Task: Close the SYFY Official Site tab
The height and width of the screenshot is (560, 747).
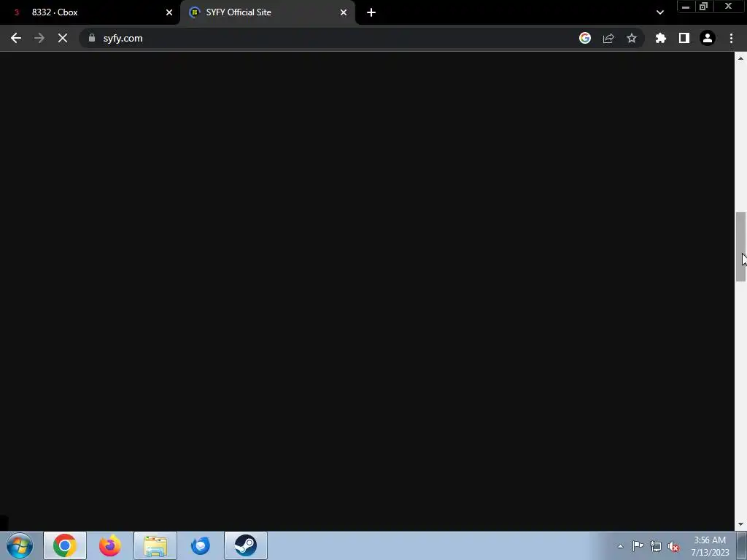Action: coord(344,12)
